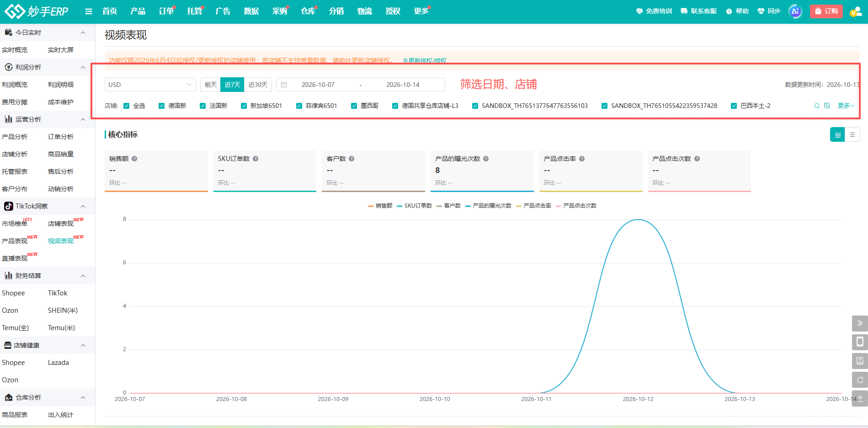Uncheck the 新加坡6501 store checkbox
868x428 pixels.
click(244, 106)
